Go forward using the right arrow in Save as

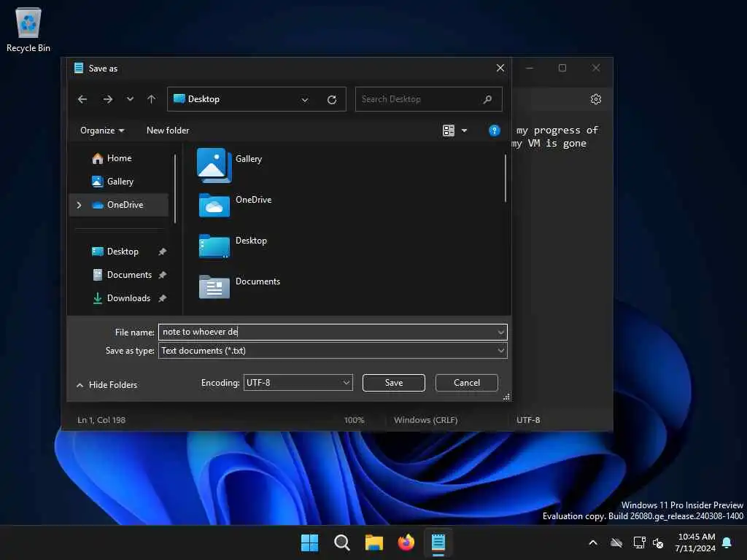pos(108,99)
